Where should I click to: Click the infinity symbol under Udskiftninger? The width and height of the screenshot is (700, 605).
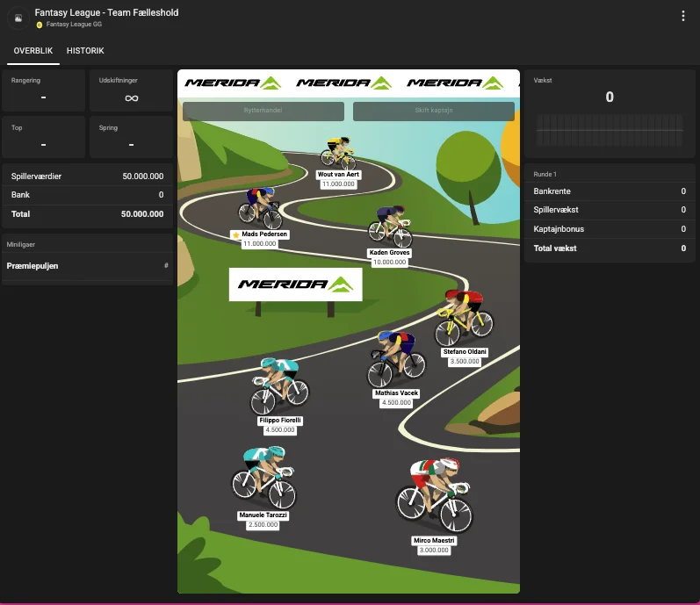coord(131,98)
